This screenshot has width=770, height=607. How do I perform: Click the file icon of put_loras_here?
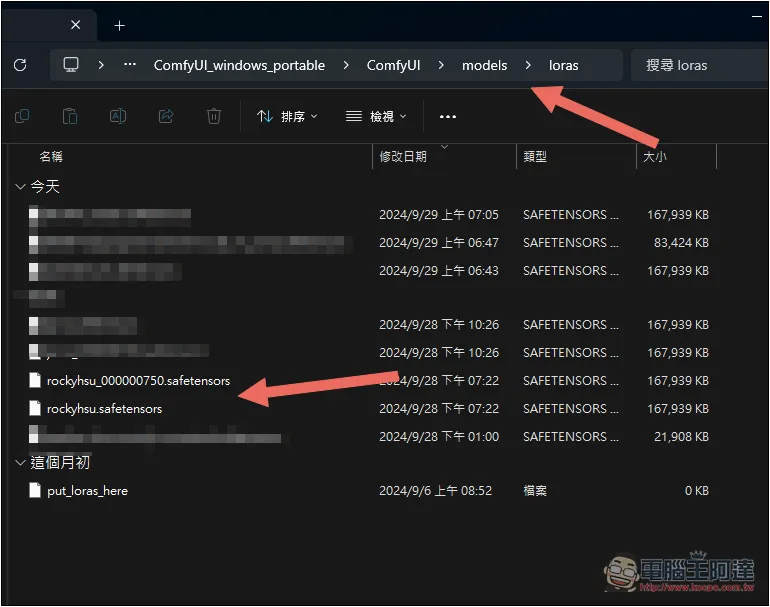tap(35, 490)
